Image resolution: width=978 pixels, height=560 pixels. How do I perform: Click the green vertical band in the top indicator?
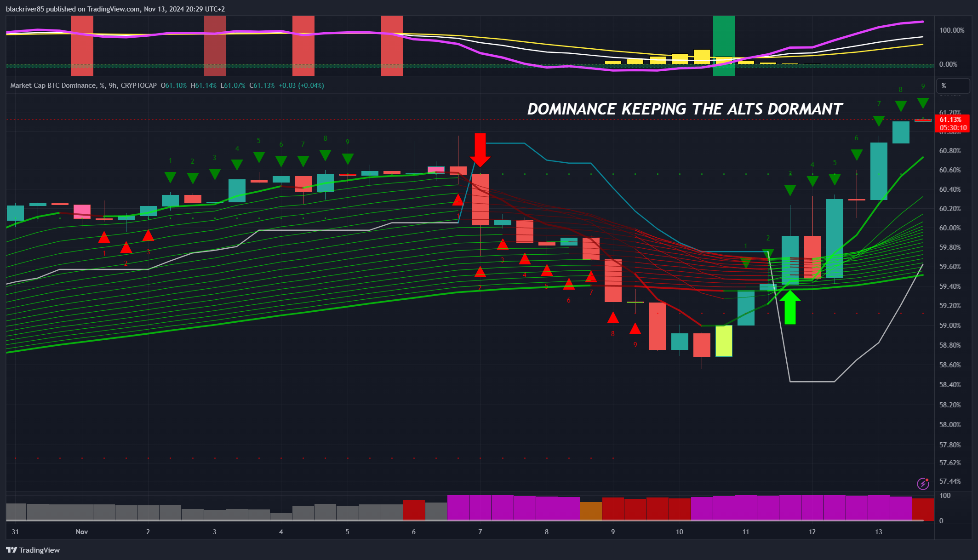click(724, 46)
